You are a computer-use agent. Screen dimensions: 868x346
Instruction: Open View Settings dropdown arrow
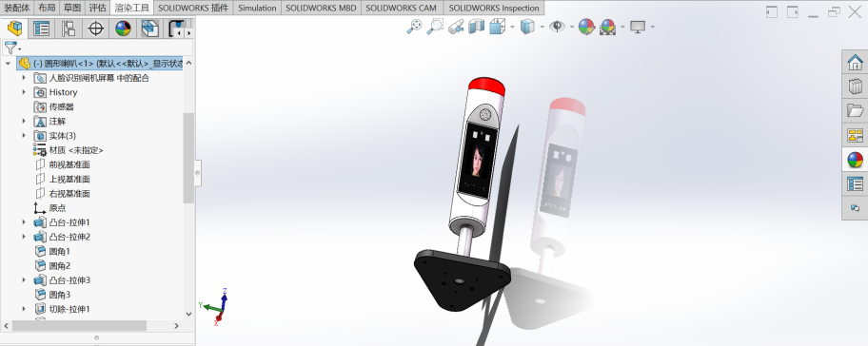[x=653, y=27]
